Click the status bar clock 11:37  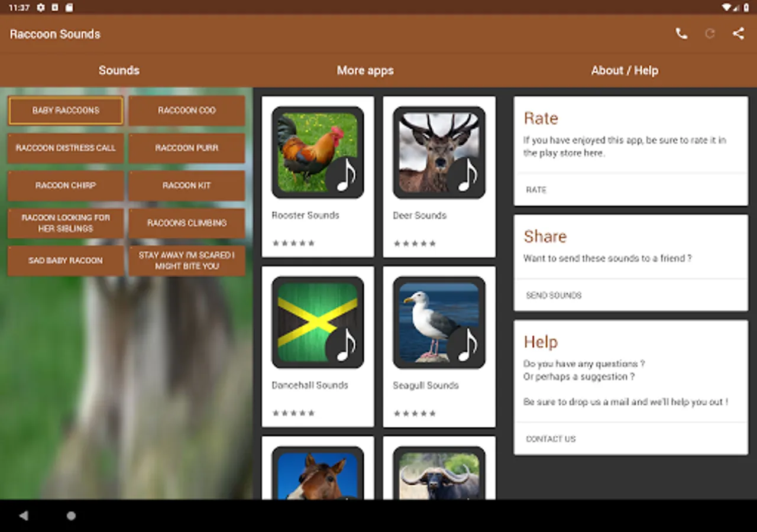[x=20, y=8]
